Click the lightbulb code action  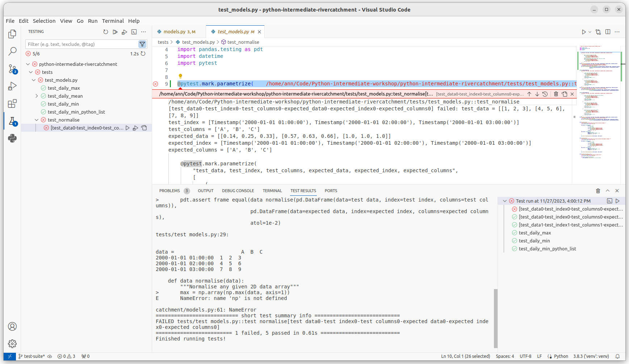(x=180, y=76)
